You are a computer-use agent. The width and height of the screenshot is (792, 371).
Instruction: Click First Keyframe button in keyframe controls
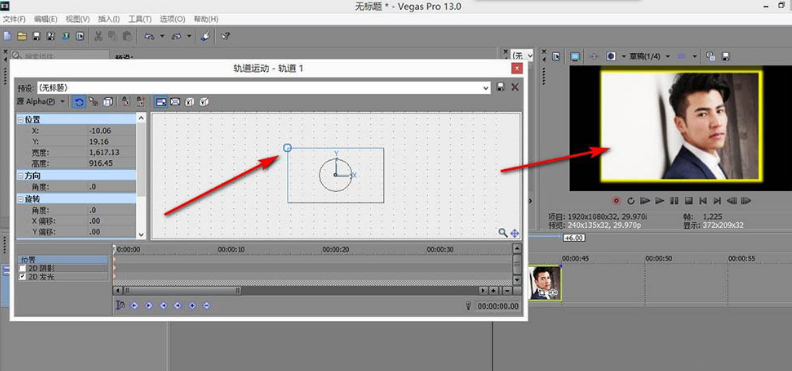134,305
